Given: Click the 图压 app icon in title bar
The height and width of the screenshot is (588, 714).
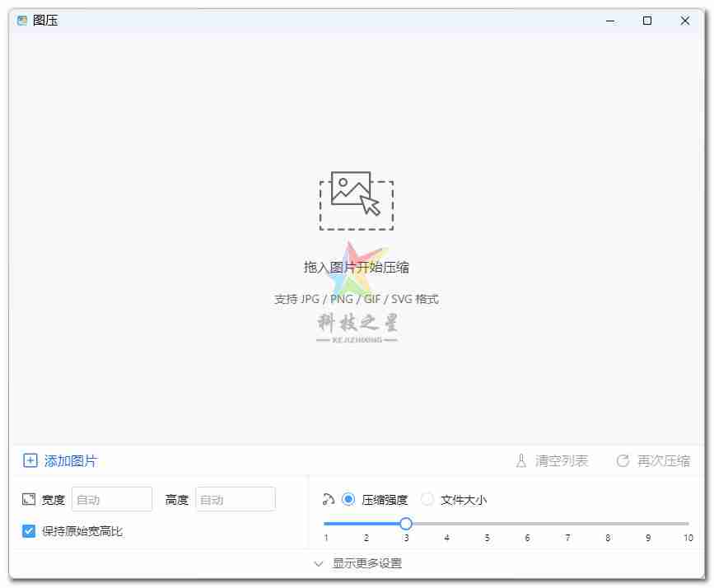Looking at the screenshot, I should pyautogui.click(x=22, y=21).
